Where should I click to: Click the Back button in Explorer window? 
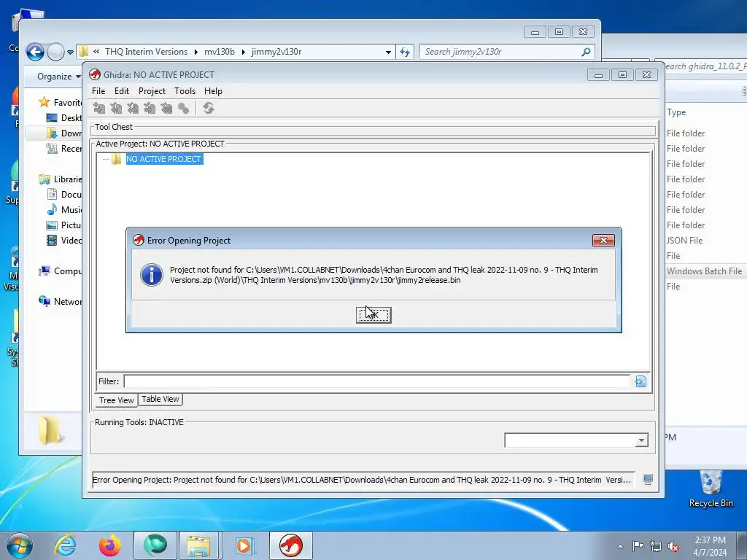(35, 52)
